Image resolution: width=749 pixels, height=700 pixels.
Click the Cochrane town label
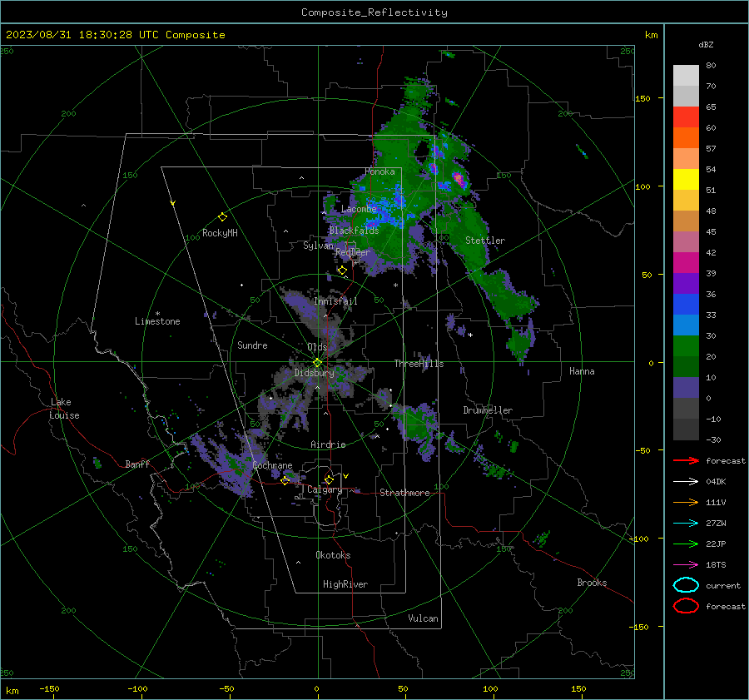click(272, 465)
